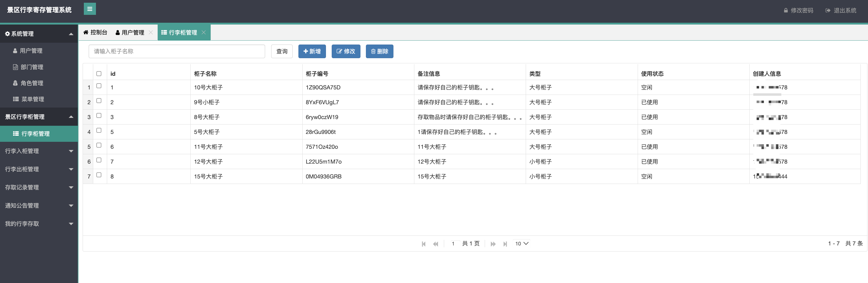Select checkbox for 11号大柜子 row

pos(99,145)
